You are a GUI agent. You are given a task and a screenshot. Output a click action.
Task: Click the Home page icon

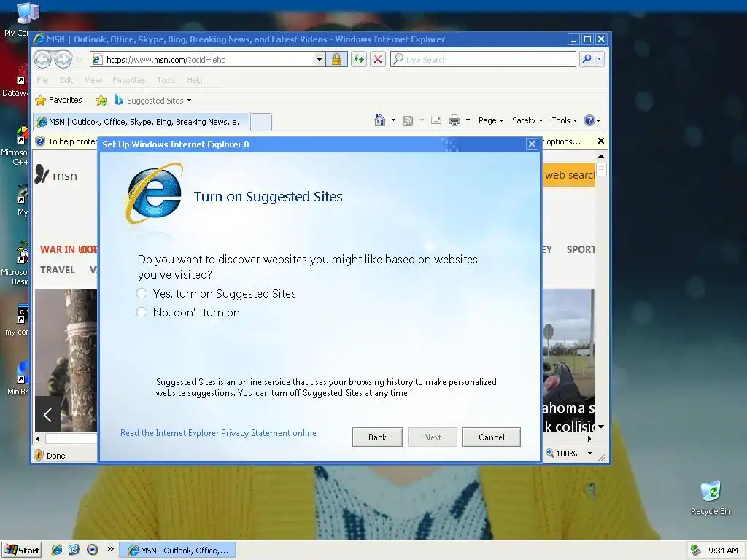click(x=379, y=120)
